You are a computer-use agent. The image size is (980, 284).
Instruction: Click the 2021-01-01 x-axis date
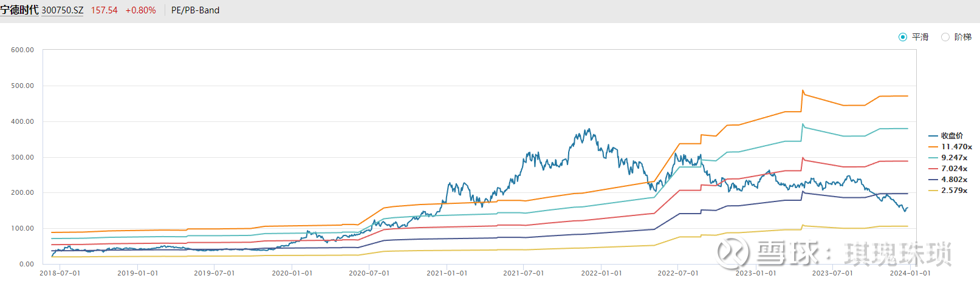point(447,273)
